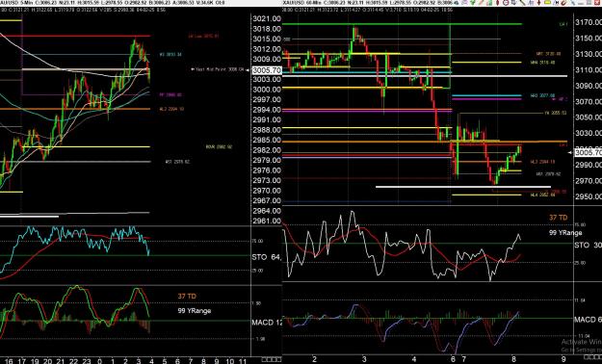Select the dark diagonal line drawing tool

click(x=522, y=2)
